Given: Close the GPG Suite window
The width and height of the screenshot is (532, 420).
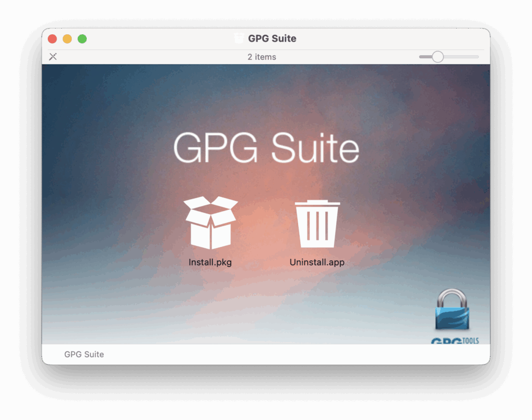Looking at the screenshot, I should click(x=52, y=39).
